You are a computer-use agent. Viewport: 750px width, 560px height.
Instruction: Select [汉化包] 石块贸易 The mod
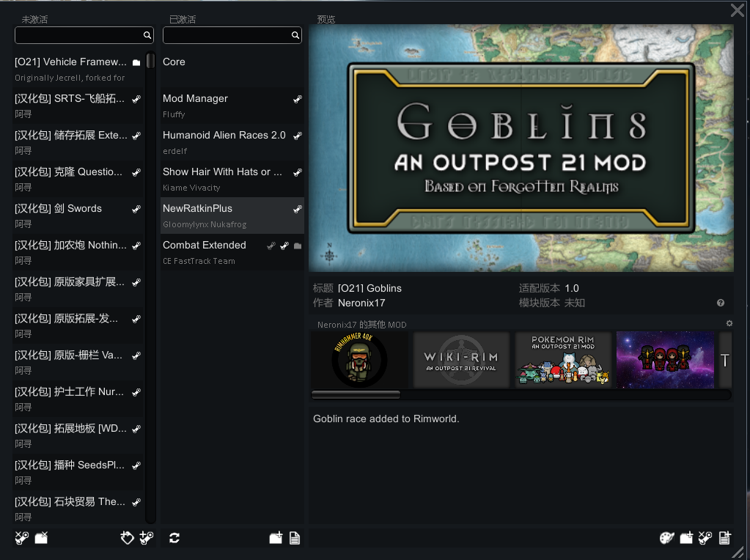point(79,509)
